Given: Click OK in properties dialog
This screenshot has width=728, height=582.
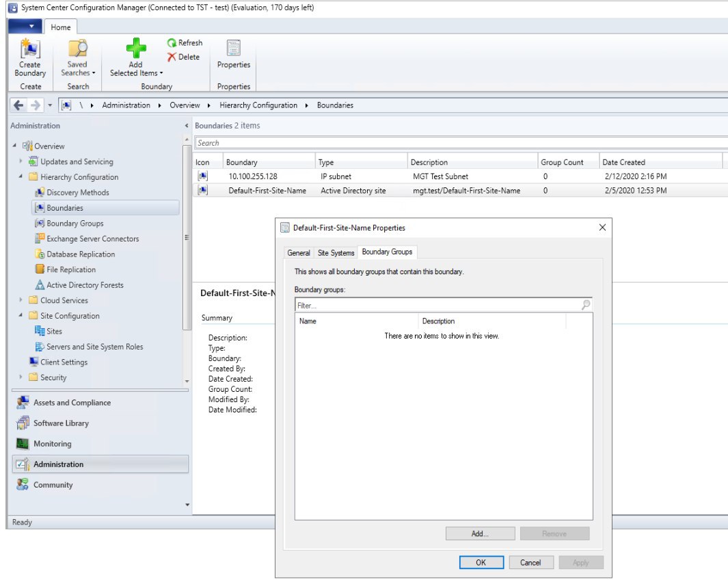Looking at the screenshot, I should 481,562.
